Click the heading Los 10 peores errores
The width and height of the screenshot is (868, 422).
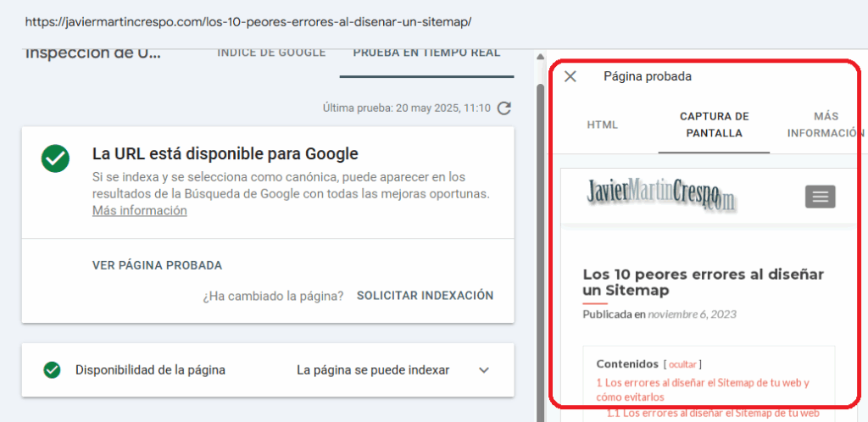(704, 282)
